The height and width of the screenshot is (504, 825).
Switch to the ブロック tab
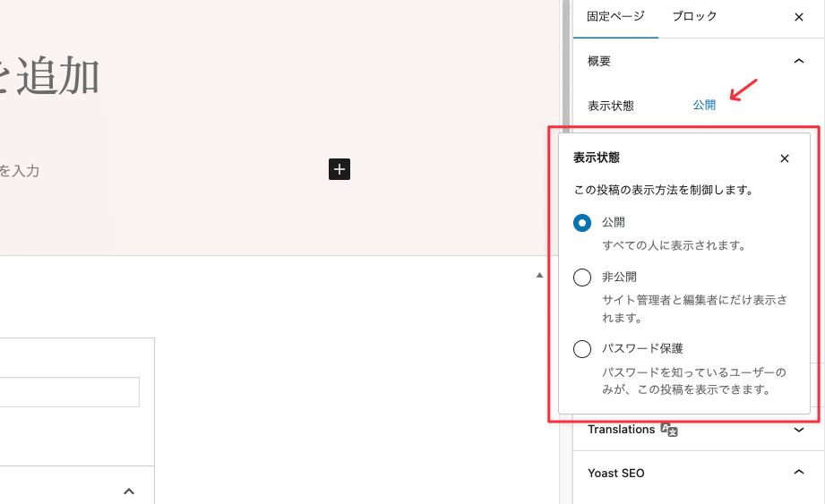(x=694, y=16)
